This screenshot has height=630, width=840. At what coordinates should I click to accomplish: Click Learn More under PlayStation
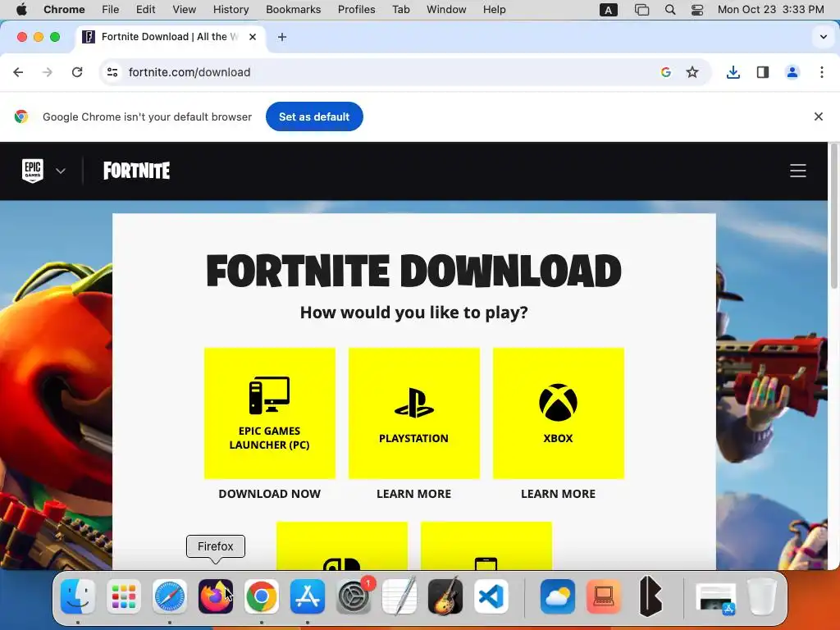point(414,494)
